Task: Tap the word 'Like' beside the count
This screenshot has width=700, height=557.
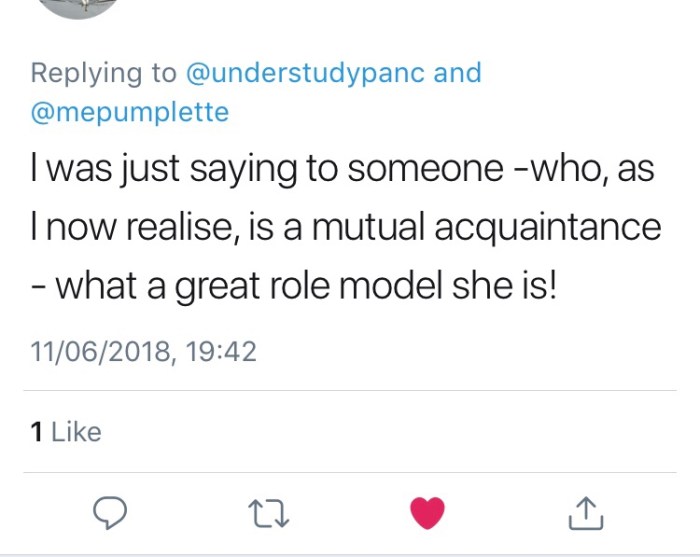Action: (76, 432)
